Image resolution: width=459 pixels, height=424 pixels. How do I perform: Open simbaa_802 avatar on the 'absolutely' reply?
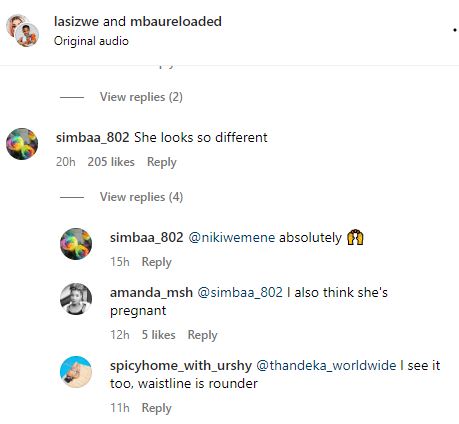(76, 244)
